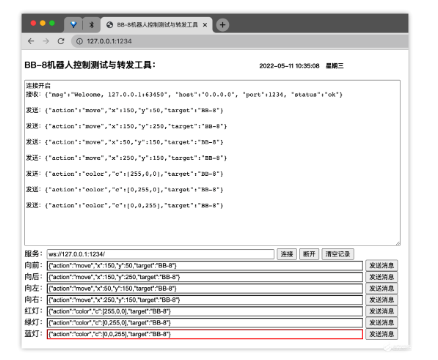This screenshot has width=438, height=360.
Task: Click the 断开 disconnect button
Action: point(309,254)
